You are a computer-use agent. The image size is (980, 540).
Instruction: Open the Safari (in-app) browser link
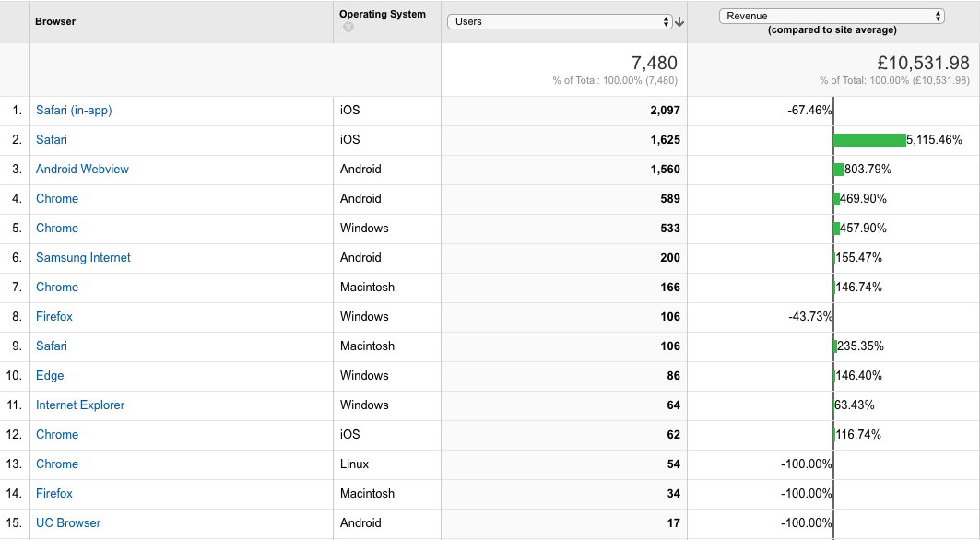(74, 110)
